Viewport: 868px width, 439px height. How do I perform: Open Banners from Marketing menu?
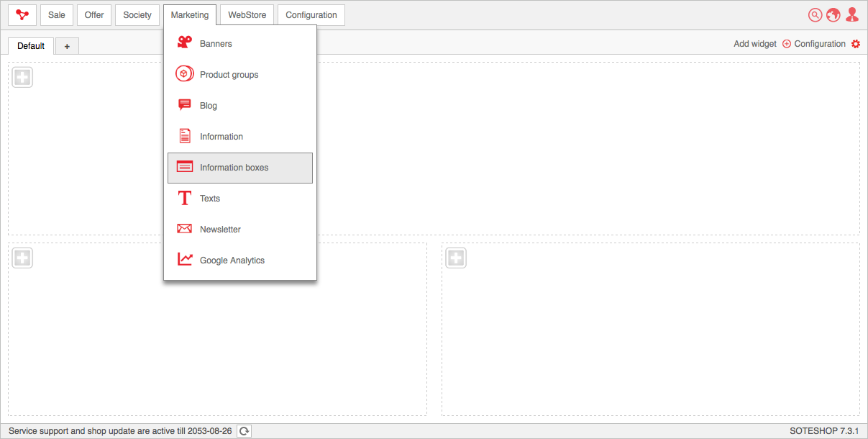[216, 44]
